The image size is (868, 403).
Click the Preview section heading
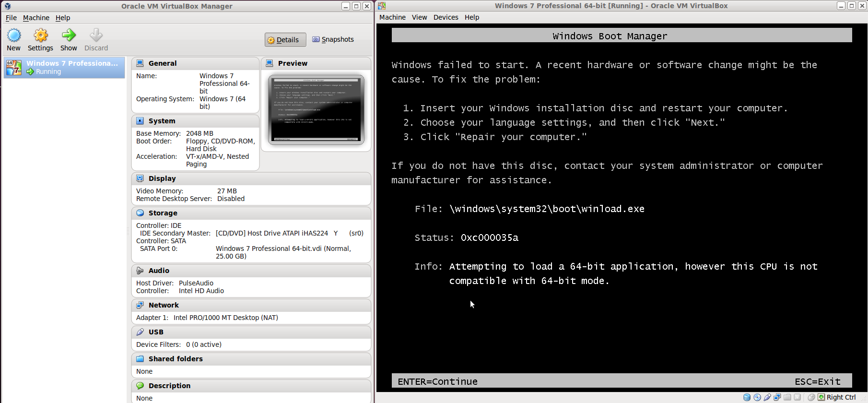[x=293, y=63]
